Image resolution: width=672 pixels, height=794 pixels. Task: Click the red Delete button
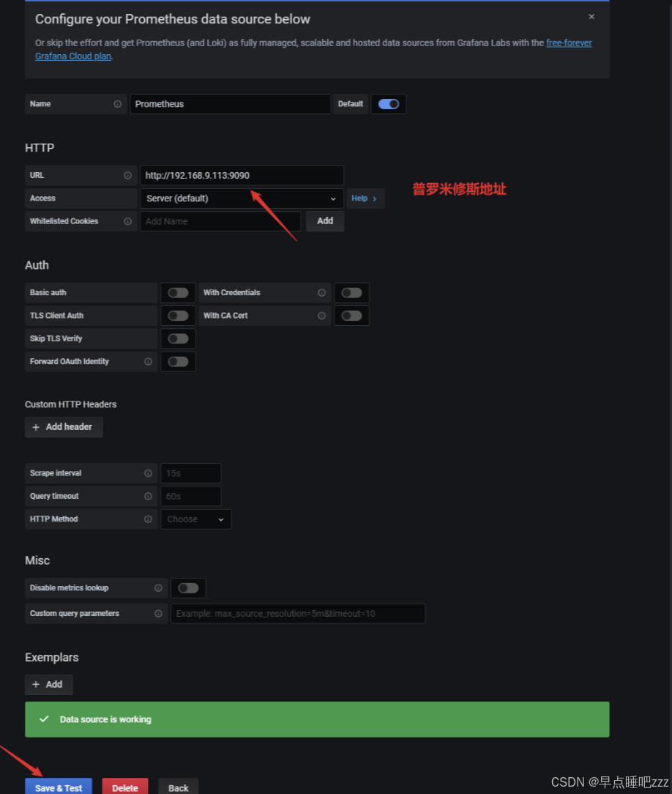pyautogui.click(x=125, y=787)
